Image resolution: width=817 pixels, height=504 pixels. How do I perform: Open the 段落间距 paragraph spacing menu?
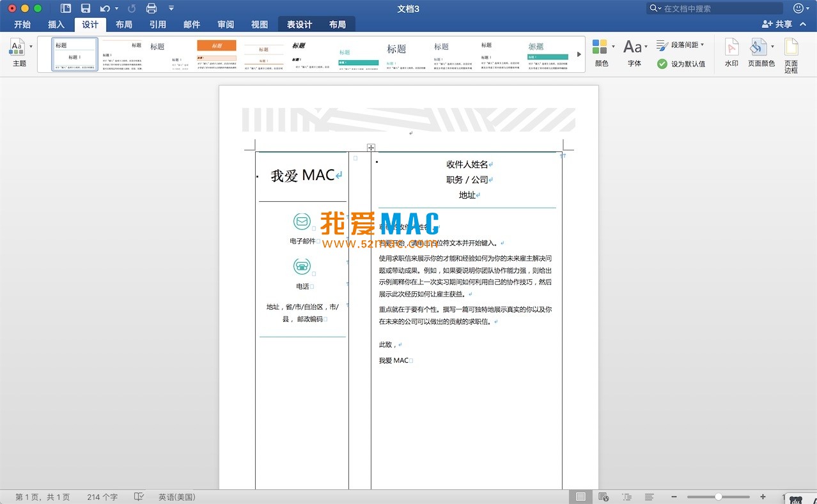click(681, 45)
